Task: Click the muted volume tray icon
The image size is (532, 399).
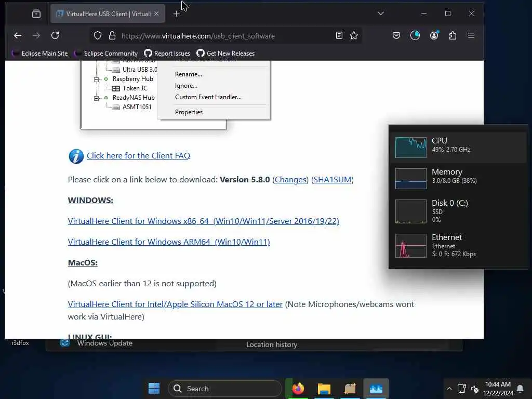Action: 475,389
